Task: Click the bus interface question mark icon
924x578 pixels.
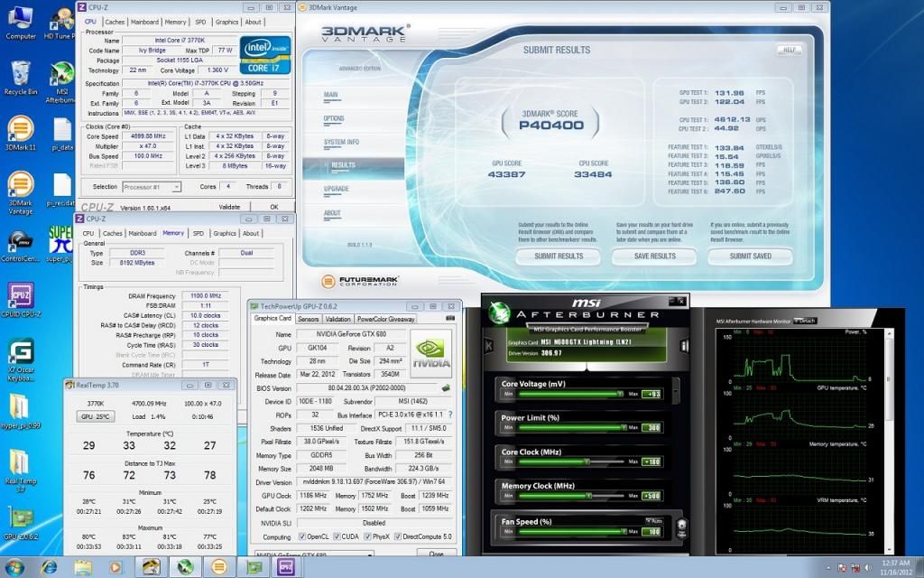Action: [x=450, y=415]
